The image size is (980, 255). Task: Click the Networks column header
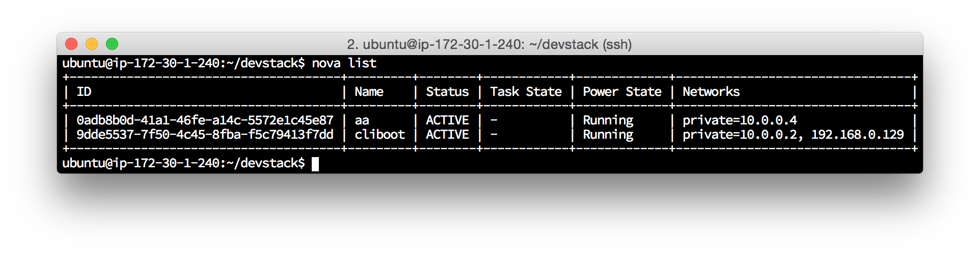pos(711,92)
